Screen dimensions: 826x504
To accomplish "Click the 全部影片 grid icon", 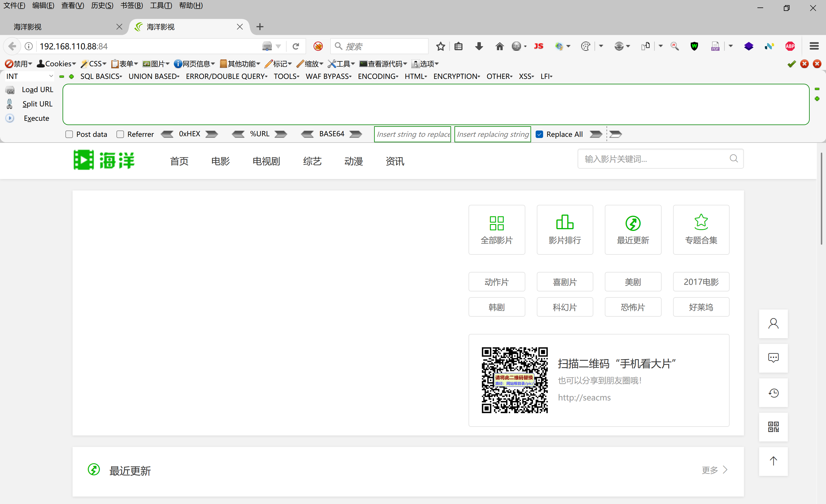I will (496, 223).
